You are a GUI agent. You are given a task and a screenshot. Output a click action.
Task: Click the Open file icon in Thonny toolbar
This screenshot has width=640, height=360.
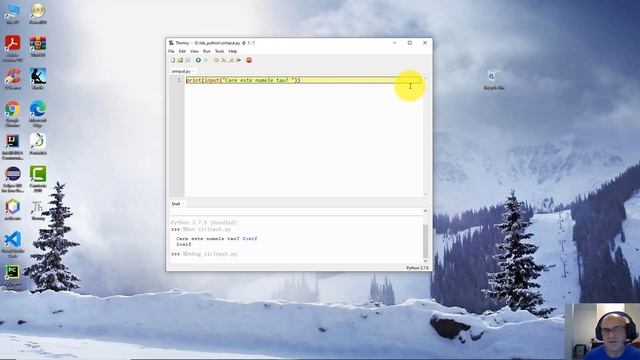(x=180, y=60)
